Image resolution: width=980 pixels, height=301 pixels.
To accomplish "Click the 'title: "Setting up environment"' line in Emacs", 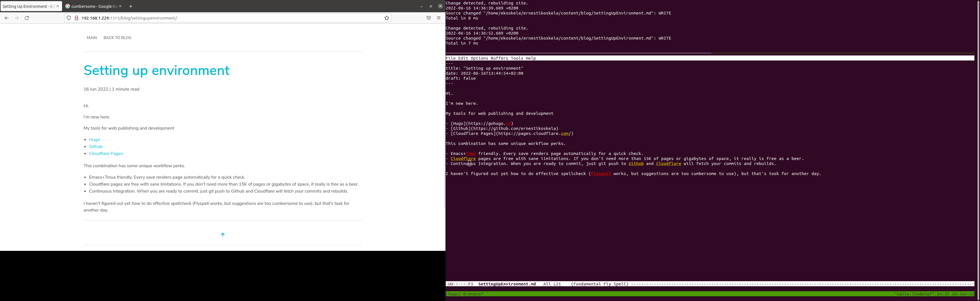I will coord(485,69).
